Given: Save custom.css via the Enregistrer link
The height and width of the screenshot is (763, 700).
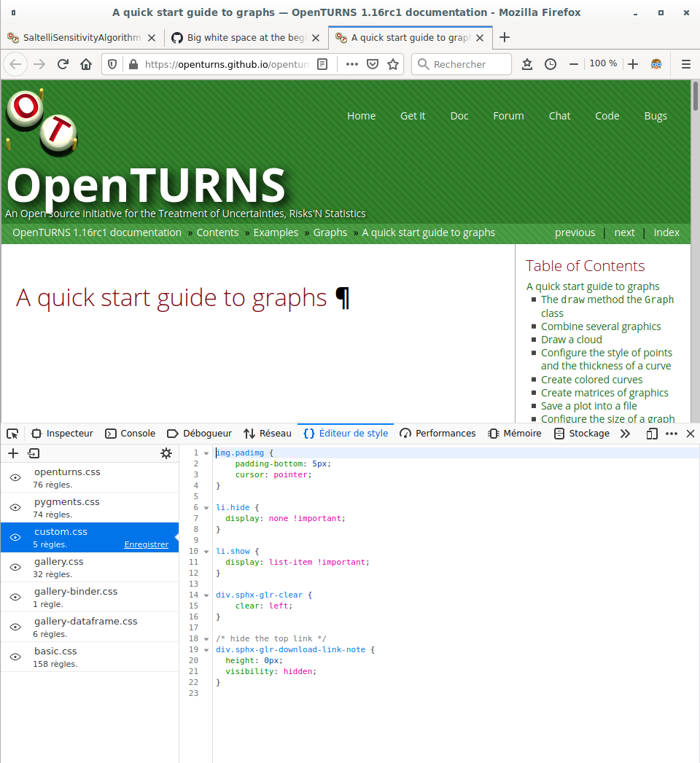Looking at the screenshot, I should [147, 544].
